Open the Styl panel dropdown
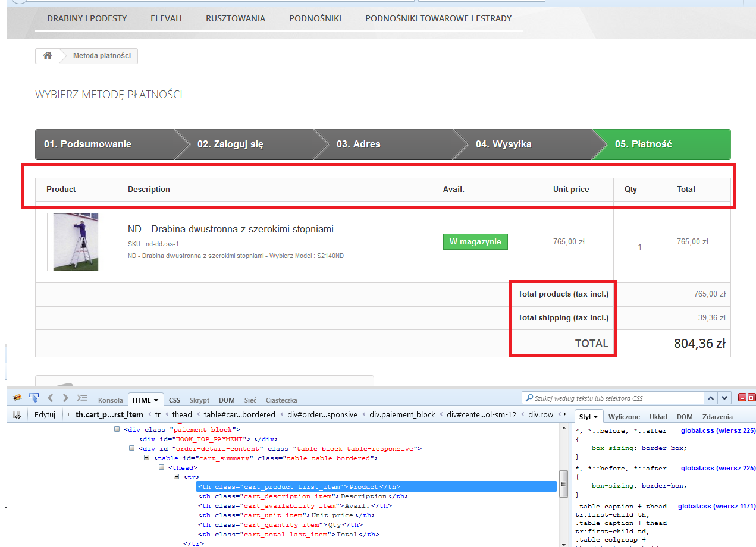The height and width of the screenshot is (547, 756). pos(595,417)
